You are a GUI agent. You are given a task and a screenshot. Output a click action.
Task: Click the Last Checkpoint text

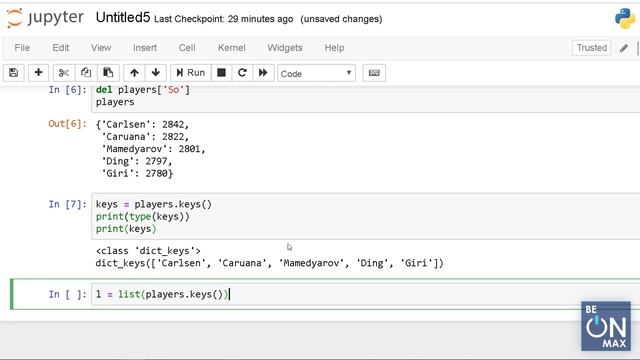pos(223,19)
